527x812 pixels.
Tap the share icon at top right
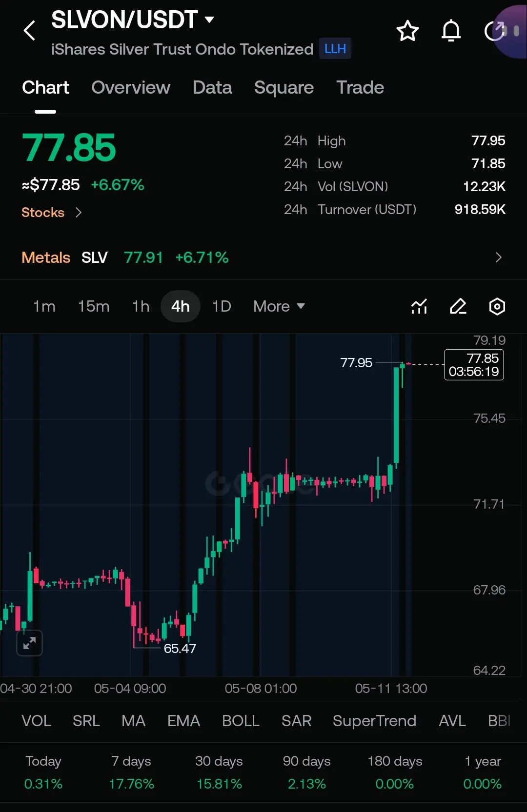point(494,31)
